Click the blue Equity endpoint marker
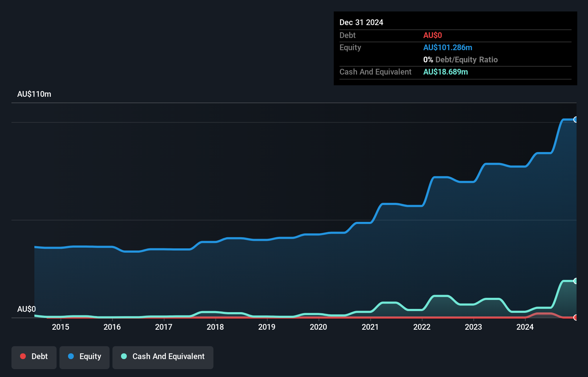588x377 pixels. [x=576, y=120]
